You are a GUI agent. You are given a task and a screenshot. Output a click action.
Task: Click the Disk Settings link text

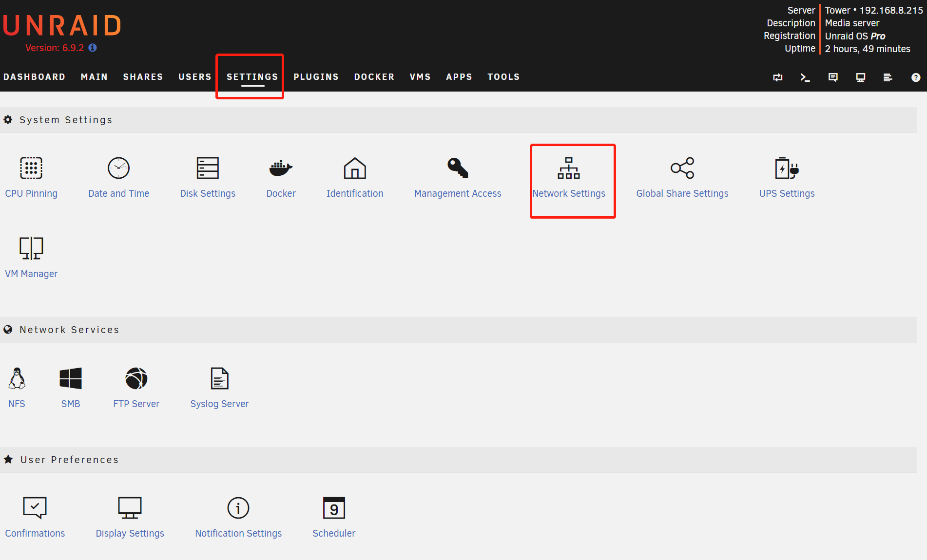pyautogui.click(x=208, y=193)
